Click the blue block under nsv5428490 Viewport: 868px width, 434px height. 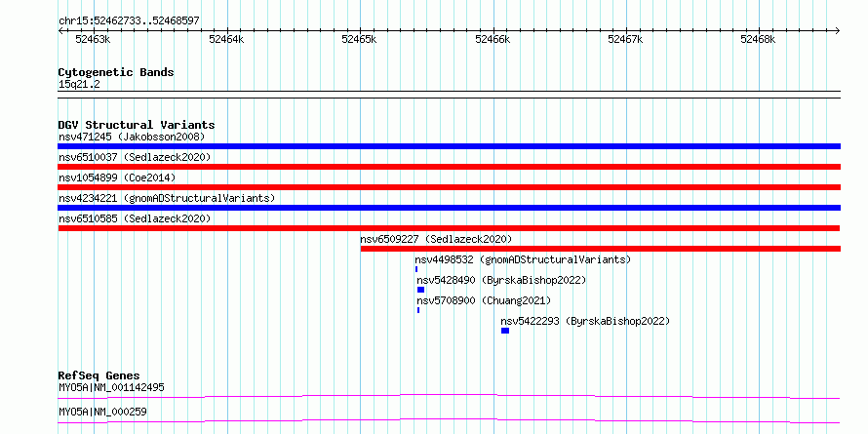(420, 290)
